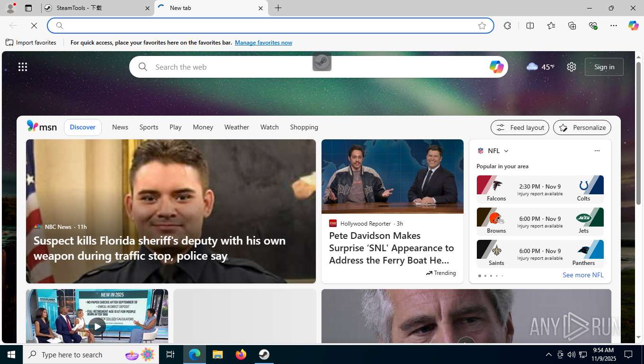This screenshot has height=364, width=644.
Task: Select second NFL carousel page dot
Action: 485,276
